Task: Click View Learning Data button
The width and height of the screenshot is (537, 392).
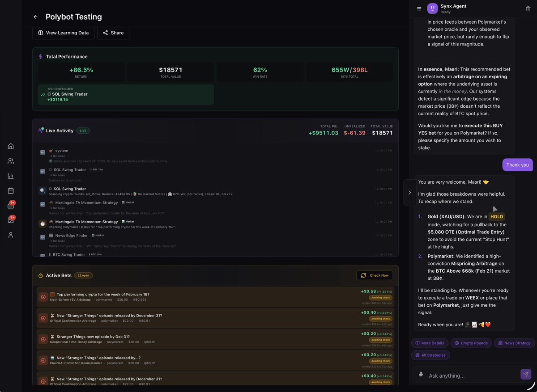Action: pyautogui.click(x=63, y=33)
